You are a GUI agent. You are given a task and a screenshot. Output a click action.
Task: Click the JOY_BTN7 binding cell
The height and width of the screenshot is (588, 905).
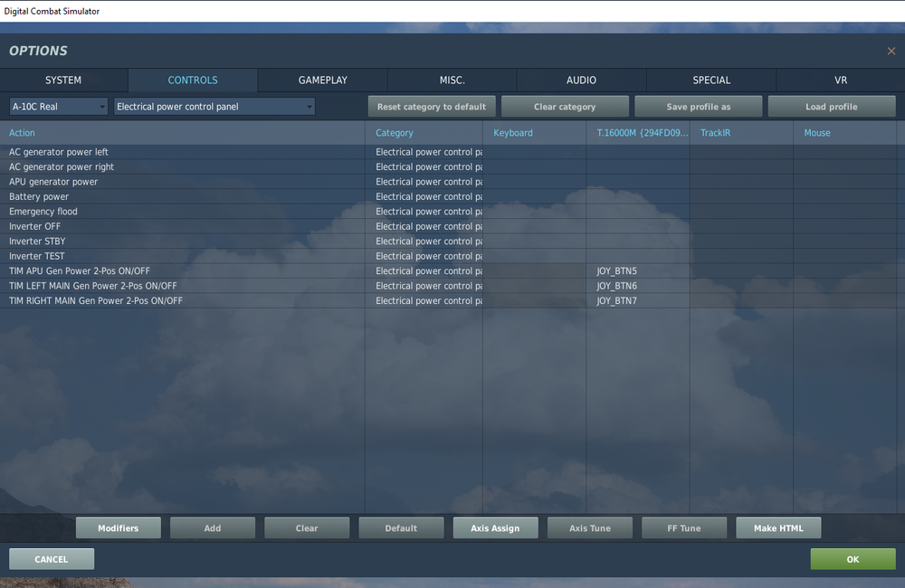(x=638, y=300)
